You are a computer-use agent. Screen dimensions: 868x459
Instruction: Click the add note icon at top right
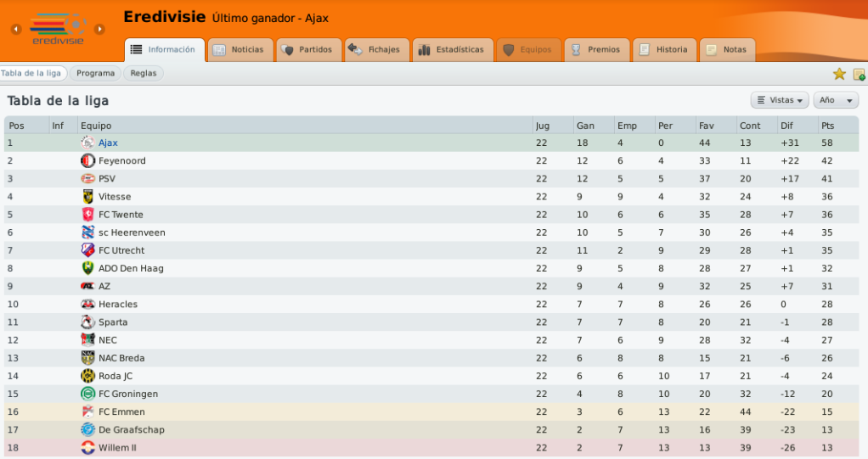tap(860, 74)
